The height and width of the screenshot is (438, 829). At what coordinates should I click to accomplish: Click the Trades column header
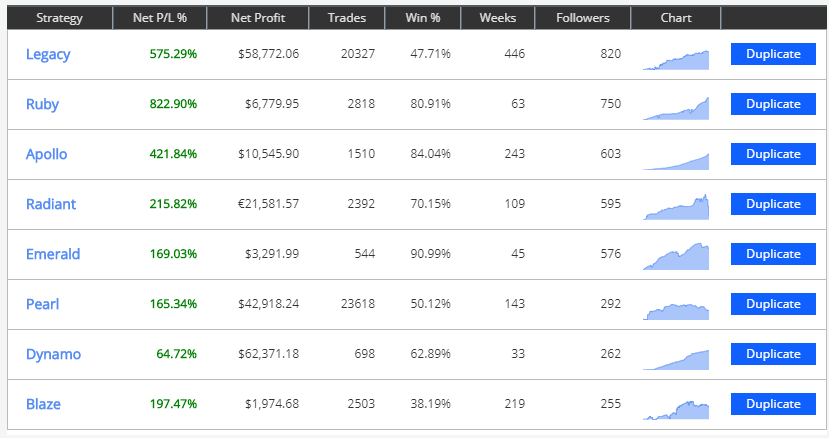346,18
